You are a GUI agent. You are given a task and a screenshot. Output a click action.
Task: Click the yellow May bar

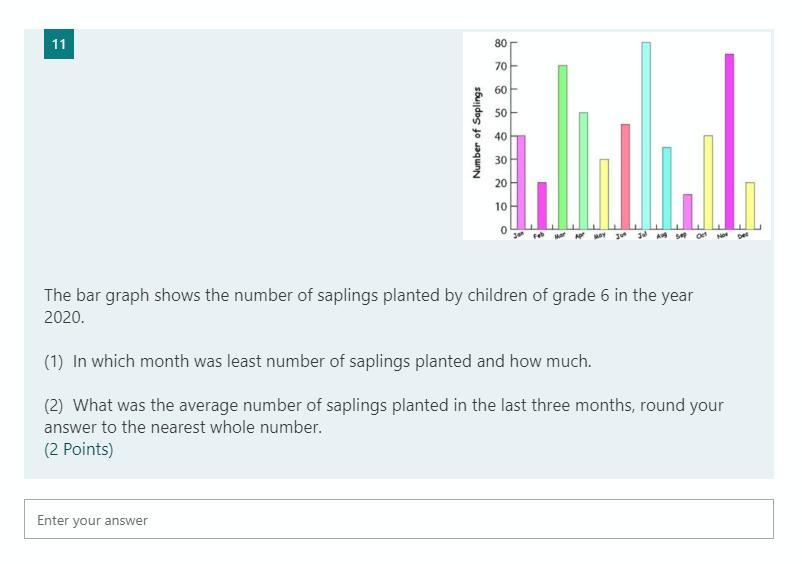click(604, 193)
